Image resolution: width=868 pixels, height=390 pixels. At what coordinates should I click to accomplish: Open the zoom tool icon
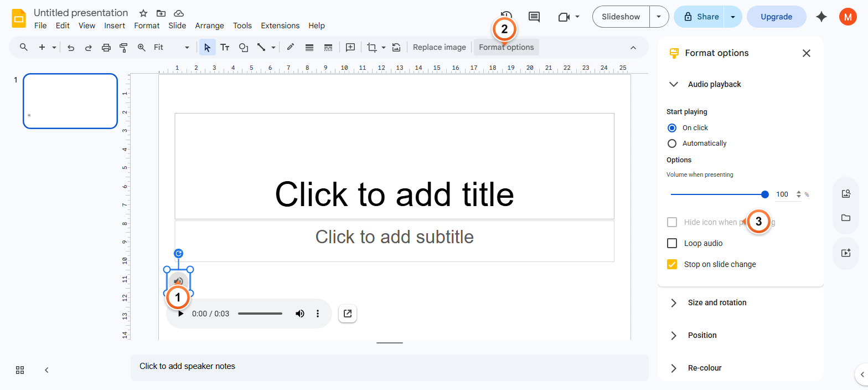141,48
